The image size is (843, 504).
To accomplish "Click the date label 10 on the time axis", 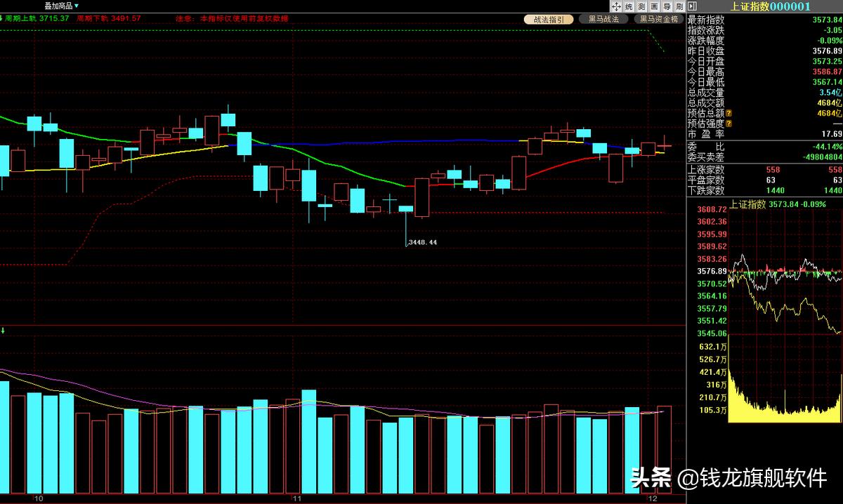I will tap(38, 498).
